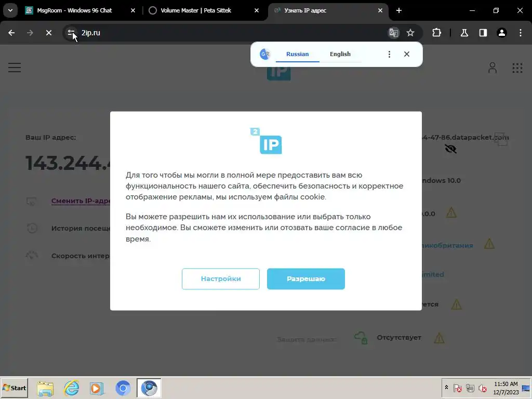Close the translate popup

[x=407, y=54]
